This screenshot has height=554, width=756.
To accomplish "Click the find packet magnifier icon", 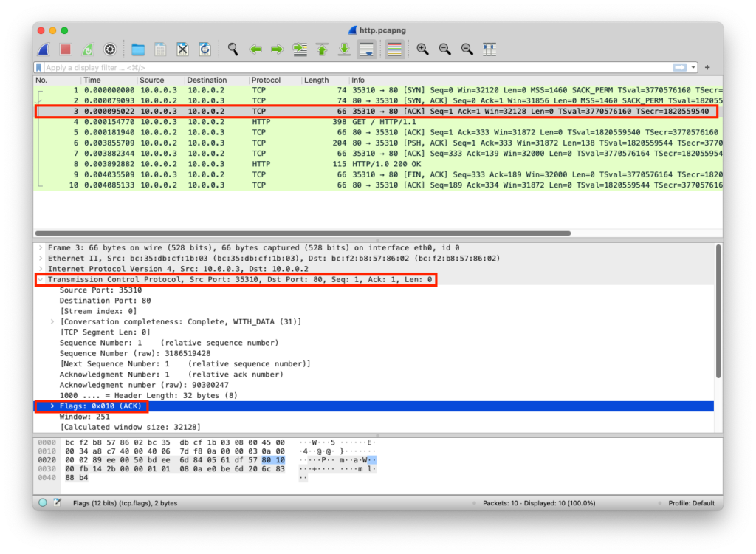I will tap(233, 49).
